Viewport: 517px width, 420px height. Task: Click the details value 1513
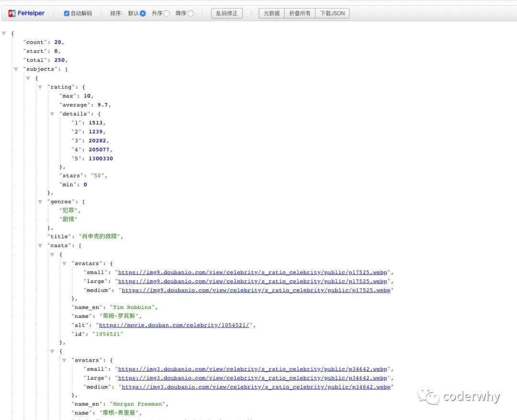(x=96, y=123)
